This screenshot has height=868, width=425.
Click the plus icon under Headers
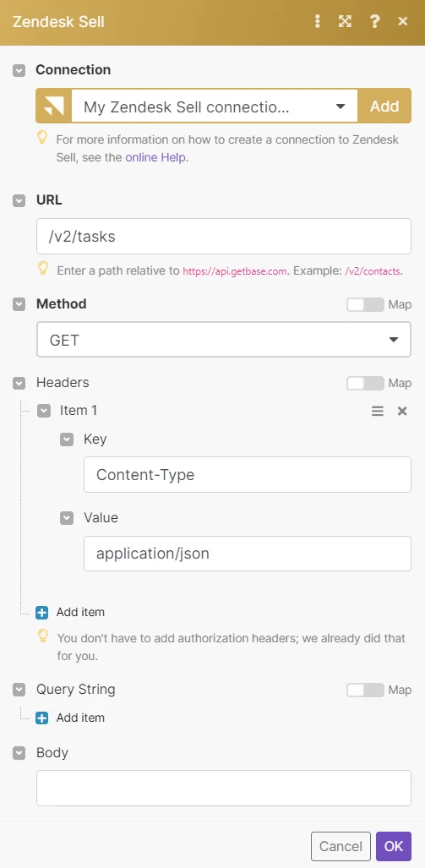click(x=42, y=612)
